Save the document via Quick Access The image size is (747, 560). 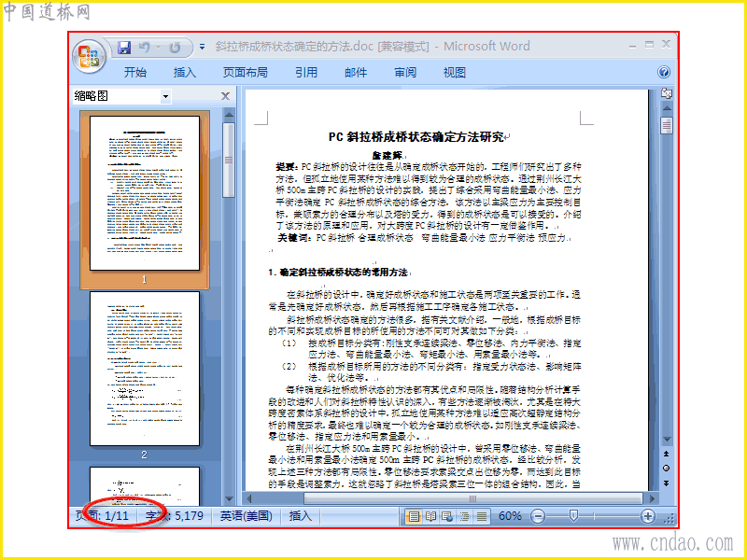124,47
